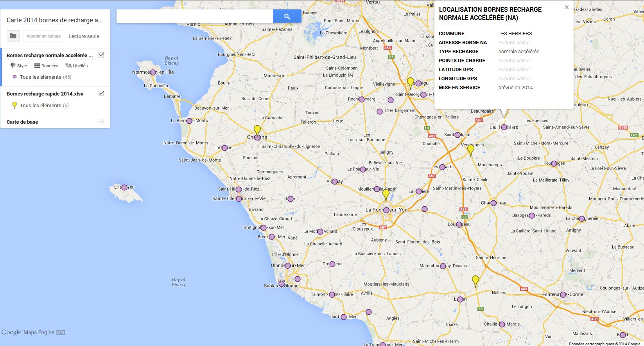Select Tous les éléments (5) row
This screenshot has width=644, height=346.
[x=41, y=105]
